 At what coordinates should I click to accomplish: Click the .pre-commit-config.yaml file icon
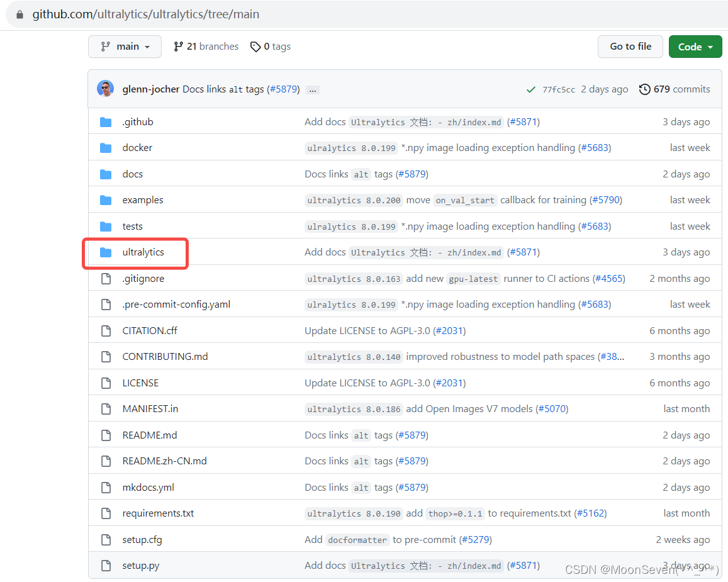(x=106, y=305)
